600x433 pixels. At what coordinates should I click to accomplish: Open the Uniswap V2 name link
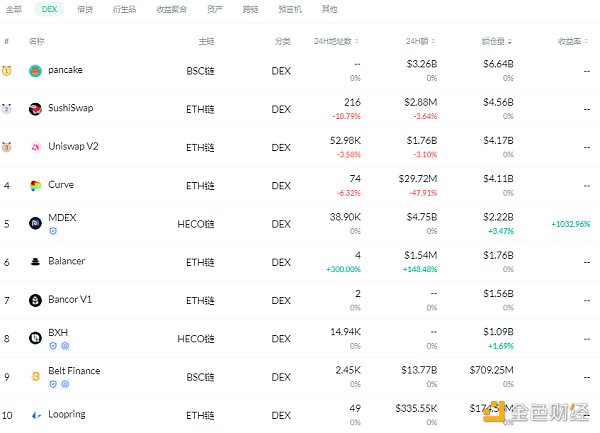click(x=73, y=147)
